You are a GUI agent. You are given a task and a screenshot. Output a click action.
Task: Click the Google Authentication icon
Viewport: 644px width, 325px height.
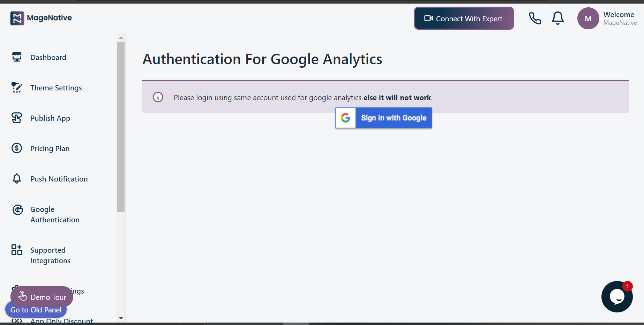[18, 210]
